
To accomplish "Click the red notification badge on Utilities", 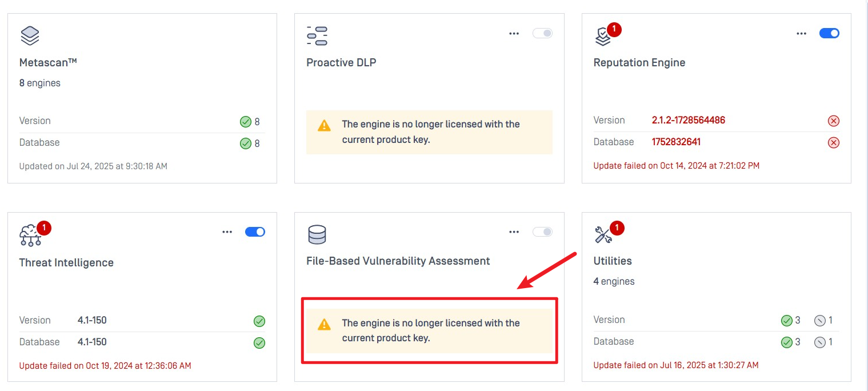I will point(617,229).
